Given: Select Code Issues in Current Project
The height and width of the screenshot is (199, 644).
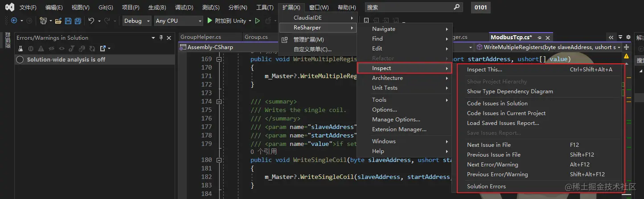Looking at the screenshot, I should point(540,113).
